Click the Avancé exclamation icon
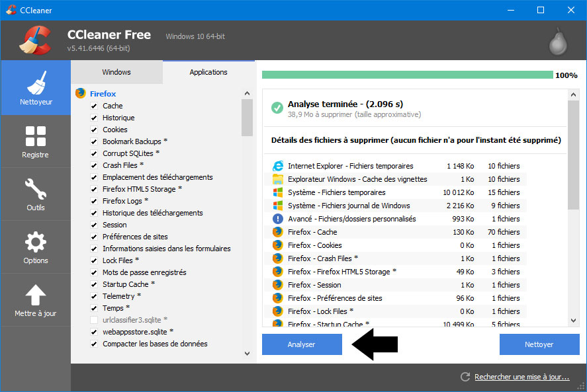The image size is (587, 392). pos(278,218)
